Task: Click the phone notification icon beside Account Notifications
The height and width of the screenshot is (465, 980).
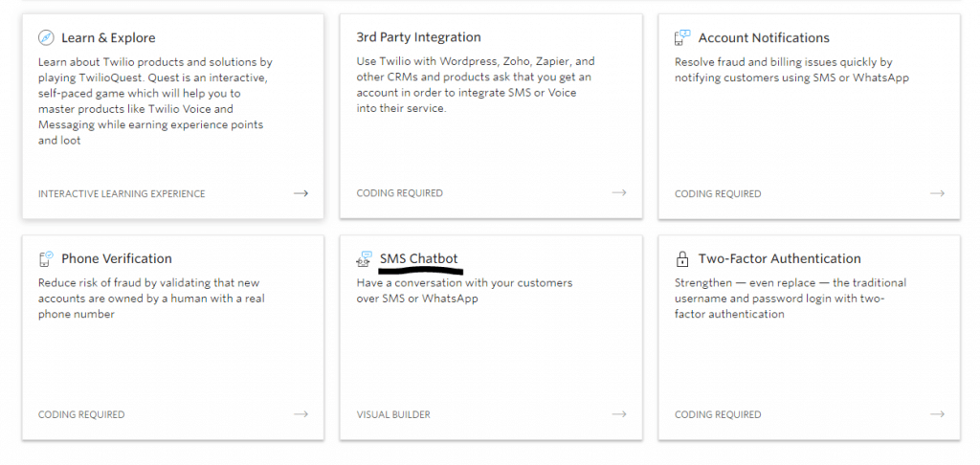Action: [x=682, y=37]
